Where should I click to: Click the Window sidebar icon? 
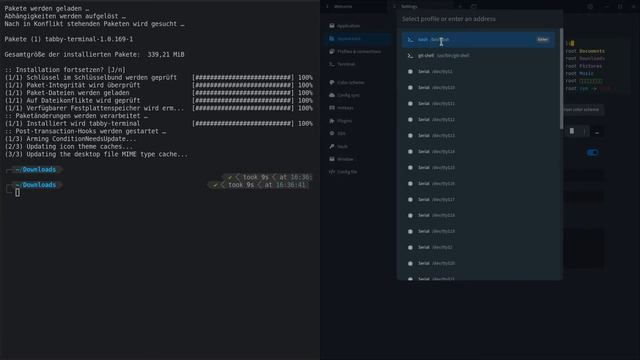point(332,159)
